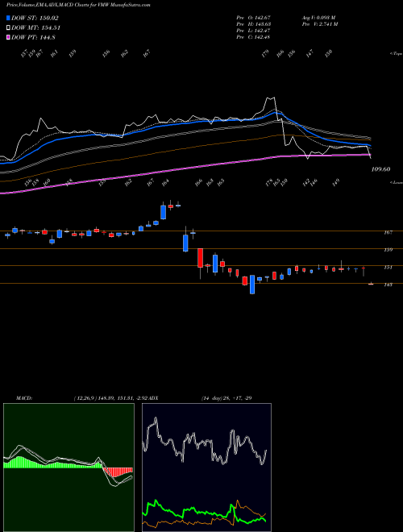Click the large red candle below the 159 line
Image resolution: width=403 pixels, height=532 pixels.
201,258
